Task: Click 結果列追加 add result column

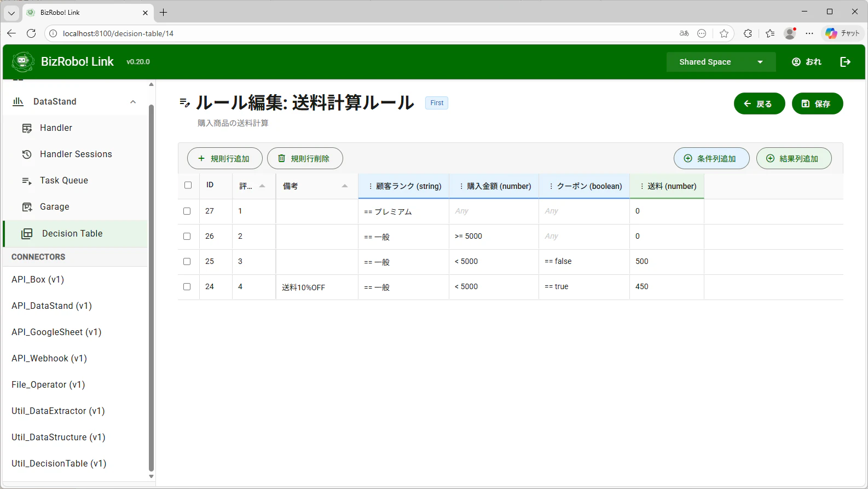Action: [x=794, y=158]
